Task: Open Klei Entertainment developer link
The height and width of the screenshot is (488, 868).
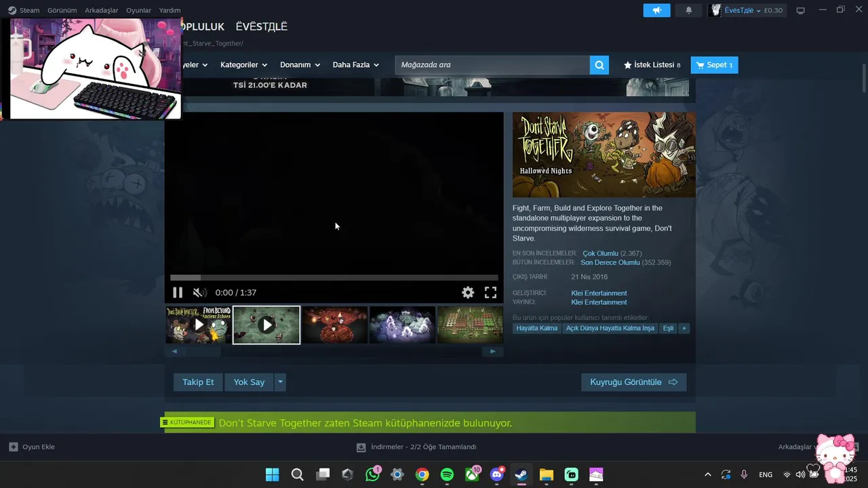Action: click(599, 293)
